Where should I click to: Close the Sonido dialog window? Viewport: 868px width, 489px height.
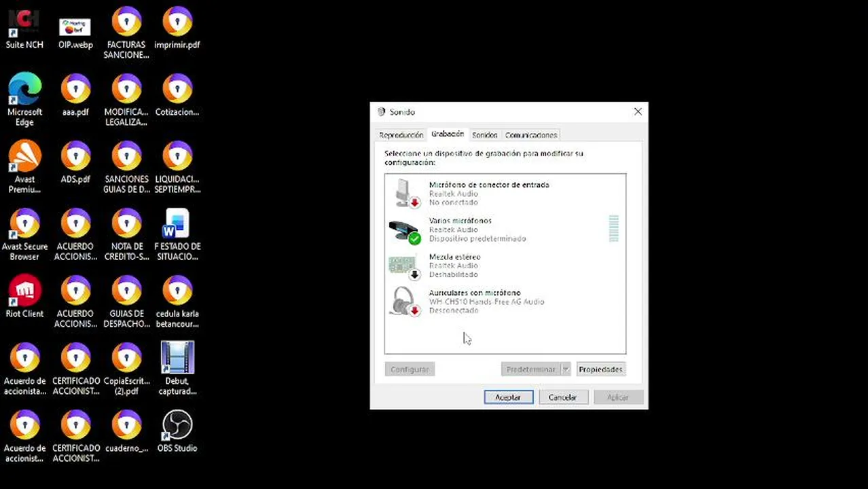(x=638, y=111)
